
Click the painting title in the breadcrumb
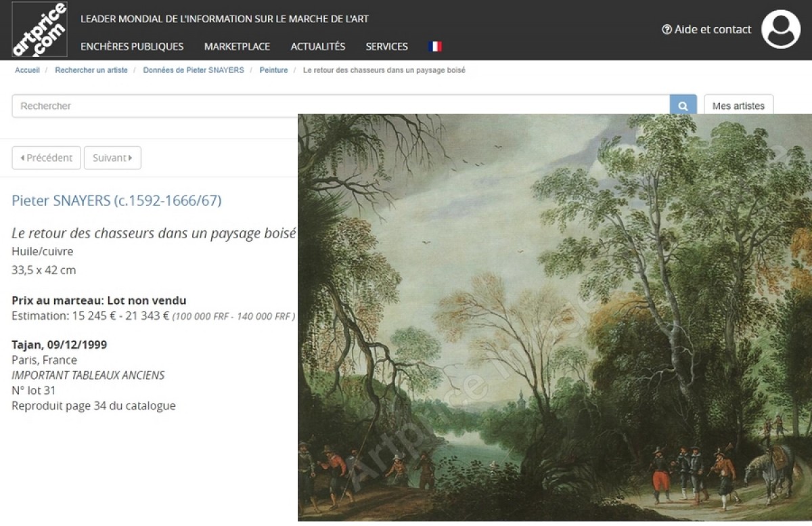click(384, 70)
